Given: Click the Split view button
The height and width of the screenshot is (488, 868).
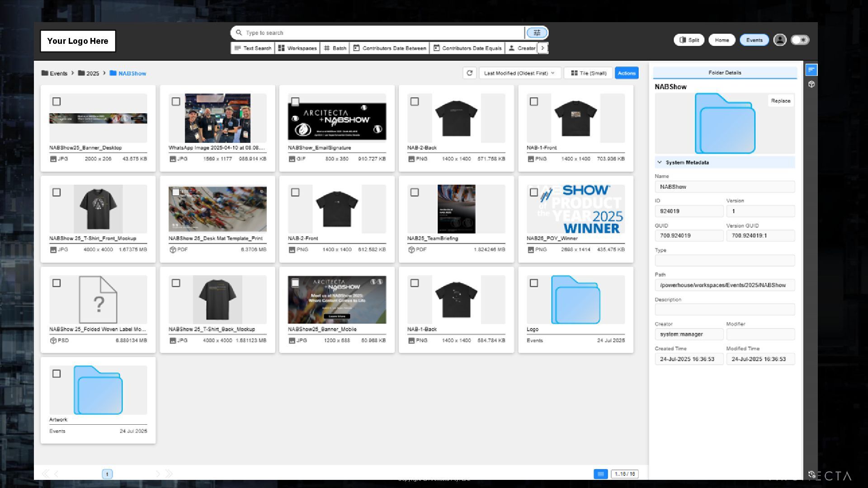Looking at the screenshot, I should pyautogui.click(x=689, y=40).
